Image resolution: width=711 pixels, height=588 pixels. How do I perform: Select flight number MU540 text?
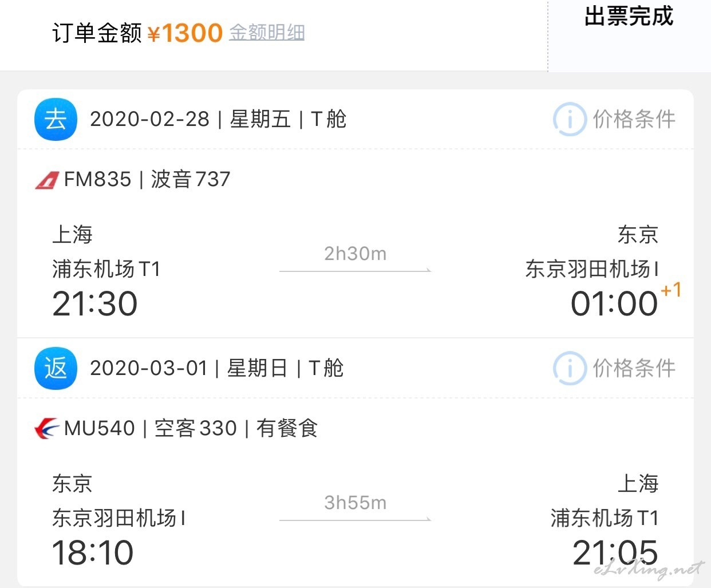pos(100,428)
